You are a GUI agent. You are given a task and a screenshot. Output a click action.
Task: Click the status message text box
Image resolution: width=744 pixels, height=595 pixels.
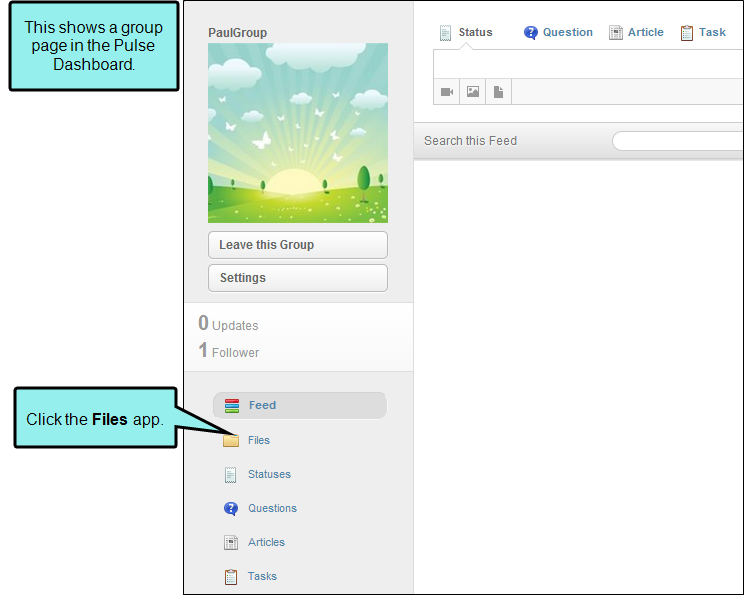click(x=588, y=64)
